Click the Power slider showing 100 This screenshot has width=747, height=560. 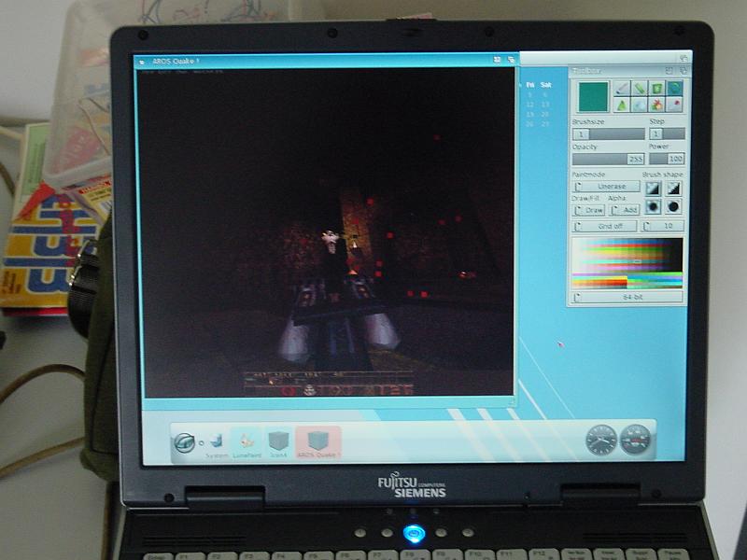(x=667, y=159)
